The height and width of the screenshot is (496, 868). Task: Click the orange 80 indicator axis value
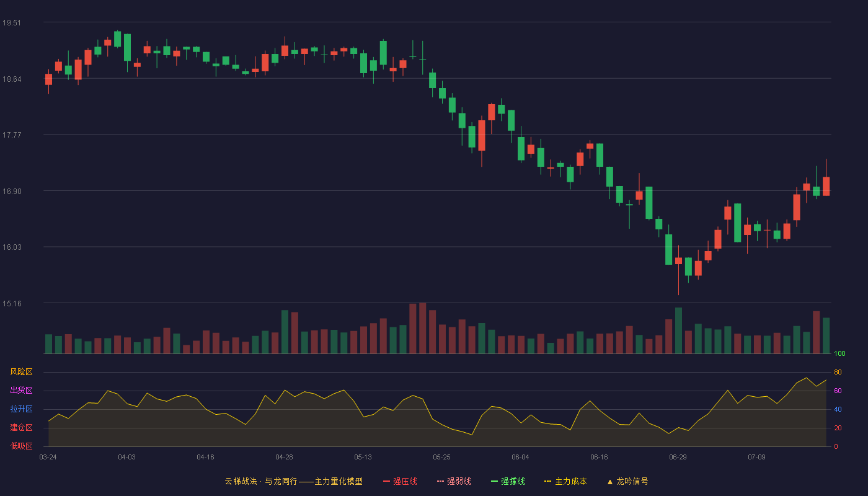coord(838,372)
